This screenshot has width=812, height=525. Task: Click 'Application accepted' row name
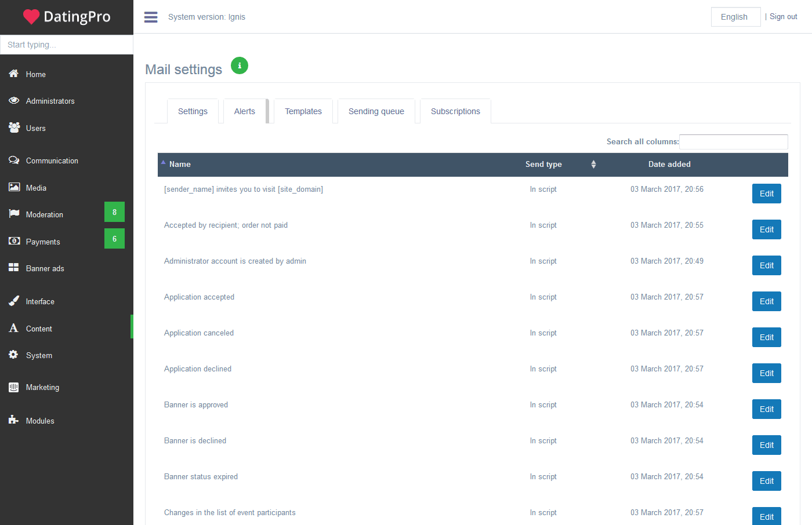[x=199, y=297]
